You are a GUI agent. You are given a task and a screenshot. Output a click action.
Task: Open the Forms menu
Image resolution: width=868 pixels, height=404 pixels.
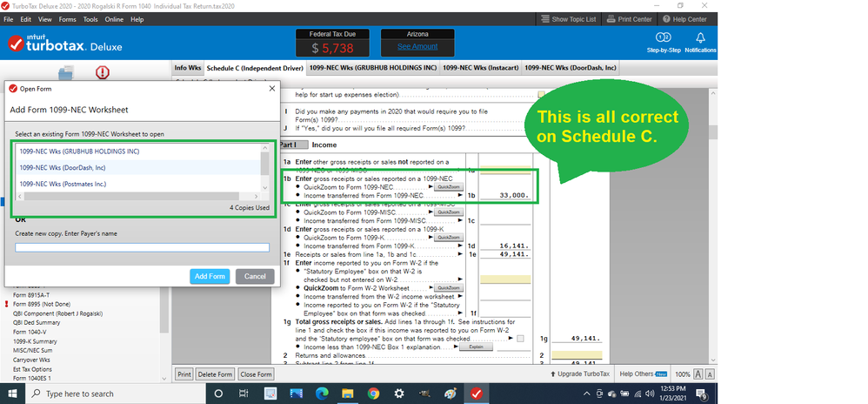pyautogui.click(x=67, y=19)
